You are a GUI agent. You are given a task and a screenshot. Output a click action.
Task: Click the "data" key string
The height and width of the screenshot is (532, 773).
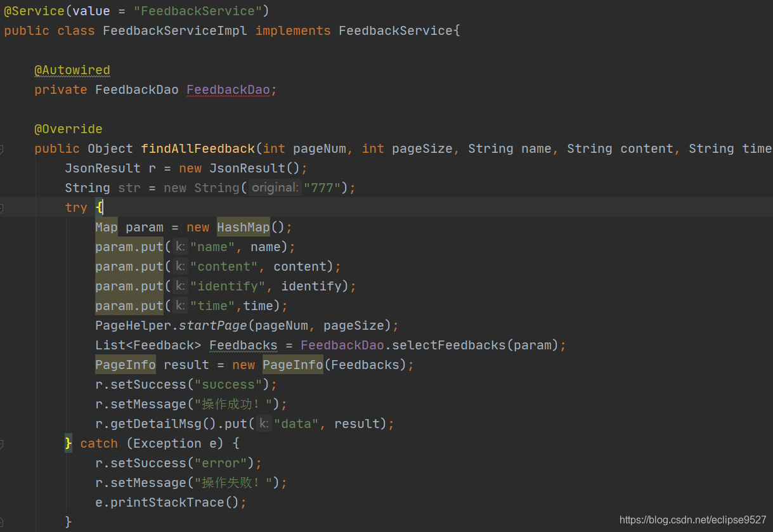click(x=296, y=424)
